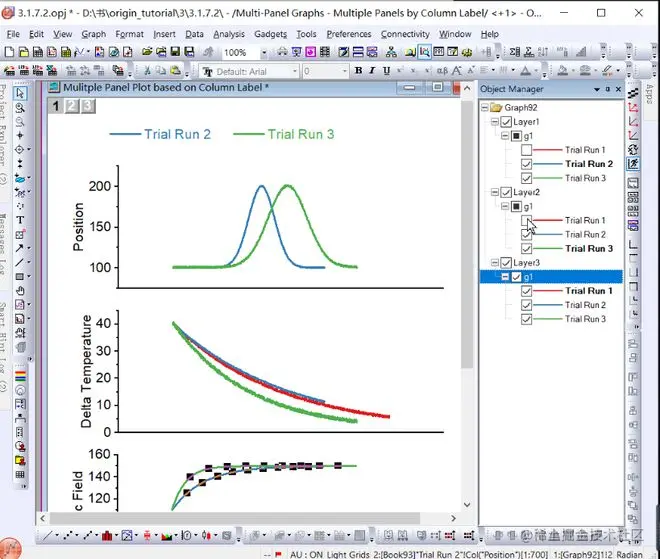Click the graph window vertical scrollbar thumb

pyautogui.click(x=467, y=234)
